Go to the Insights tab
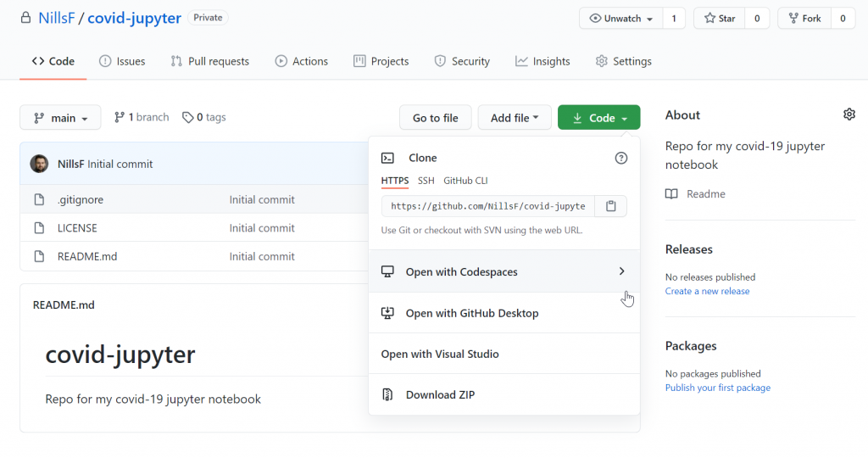This screenshot has width=868, height=458. (x=542, y=61)
